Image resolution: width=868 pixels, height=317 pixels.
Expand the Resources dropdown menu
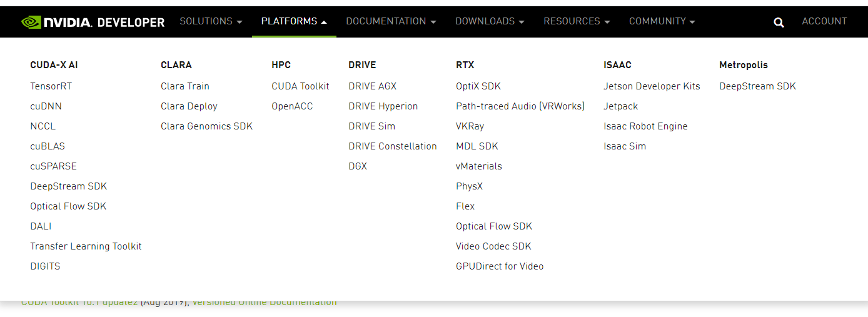coord(577,21)
